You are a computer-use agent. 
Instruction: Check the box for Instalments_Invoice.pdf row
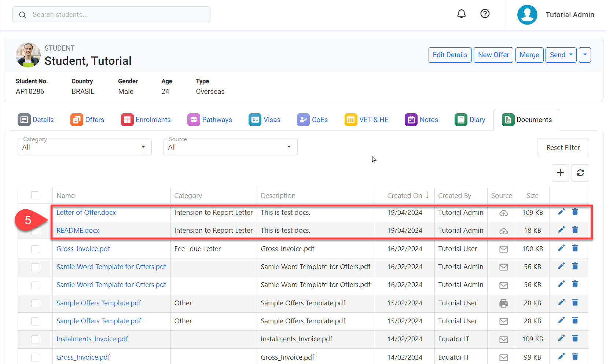pyautogui.click(x=35, y=339)
